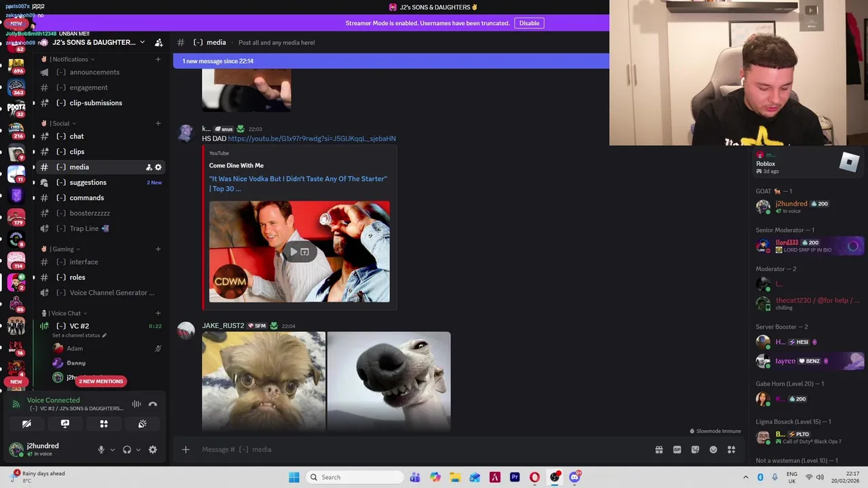
Task: Add channel to Notifications category
Action: [158, 60]
